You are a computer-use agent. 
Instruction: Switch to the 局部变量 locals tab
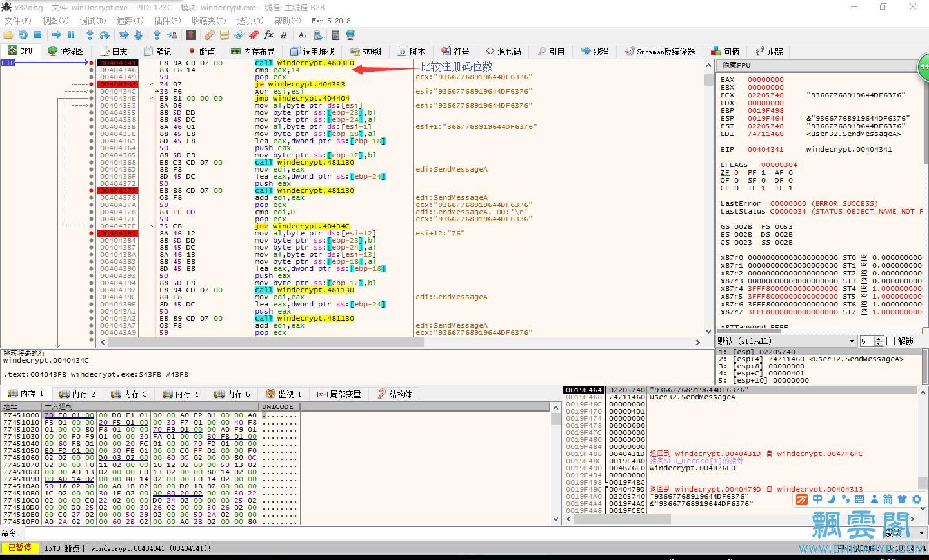[x=339, y=394]
